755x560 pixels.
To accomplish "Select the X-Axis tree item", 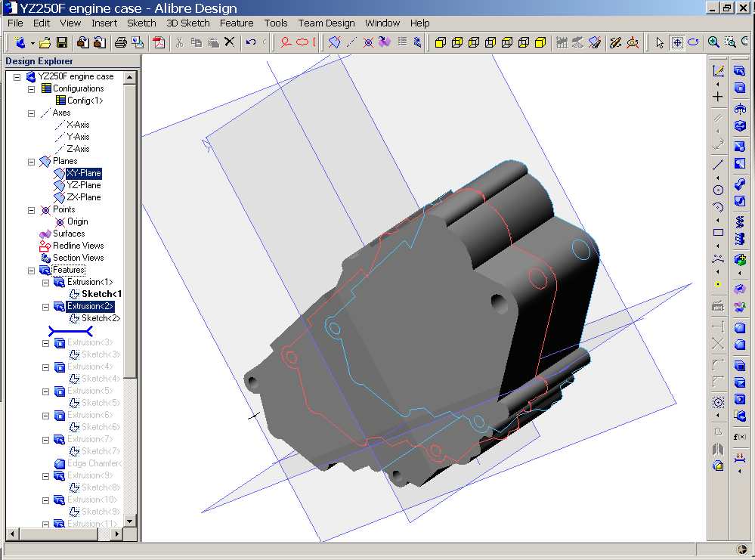I will pos(78,125).
